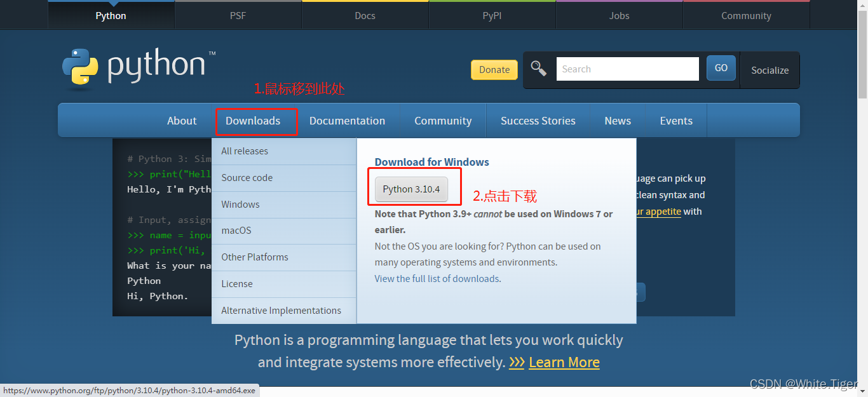Click the Download for Windows heading
868x397 pixels.
(x=432, y=162)
